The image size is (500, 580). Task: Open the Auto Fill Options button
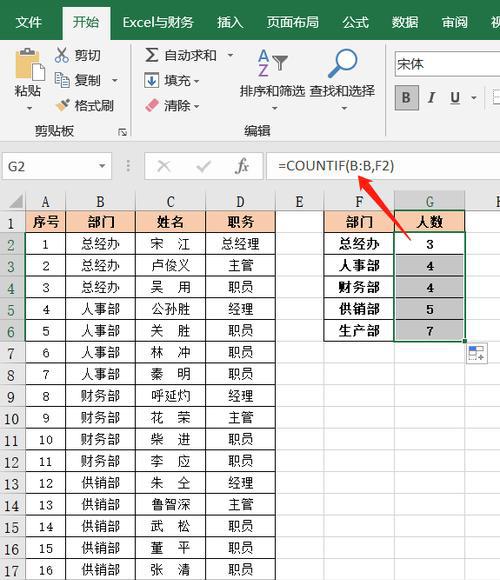coord(476,353)
